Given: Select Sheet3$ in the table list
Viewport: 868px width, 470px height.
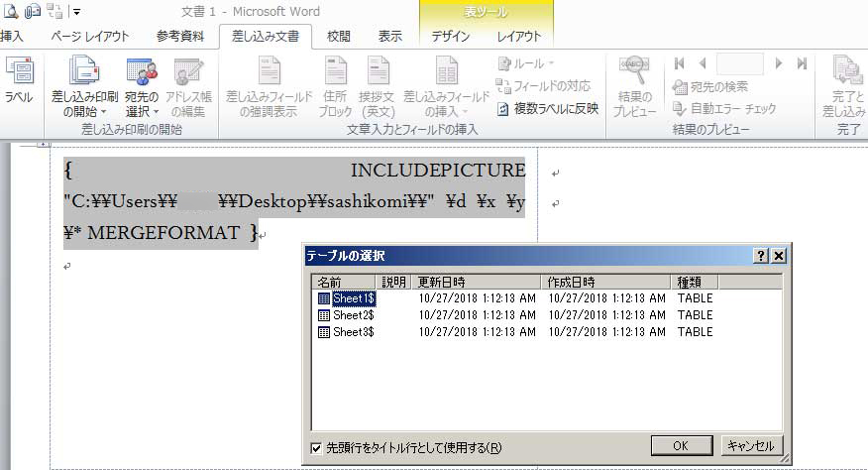Looking at the screenshot, I should pyautogui.click(x=353, y=331).
